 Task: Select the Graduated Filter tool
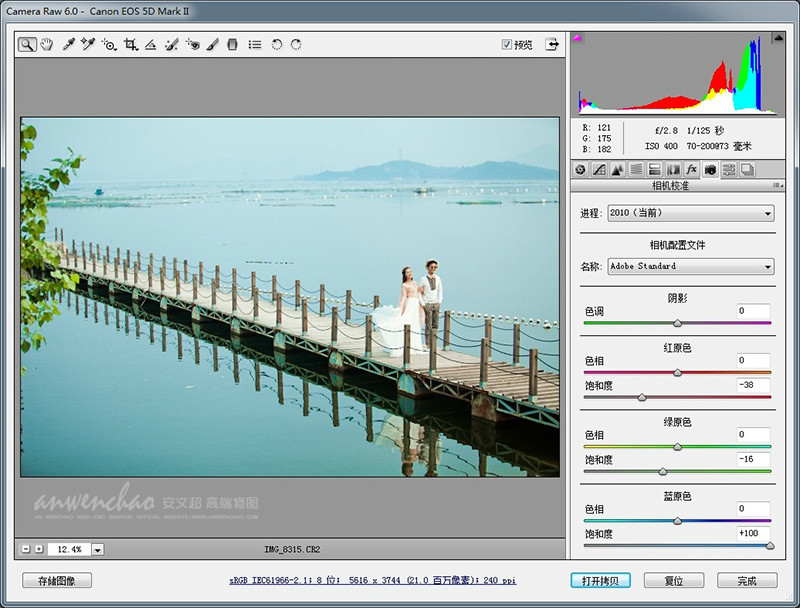coord(232,45)
